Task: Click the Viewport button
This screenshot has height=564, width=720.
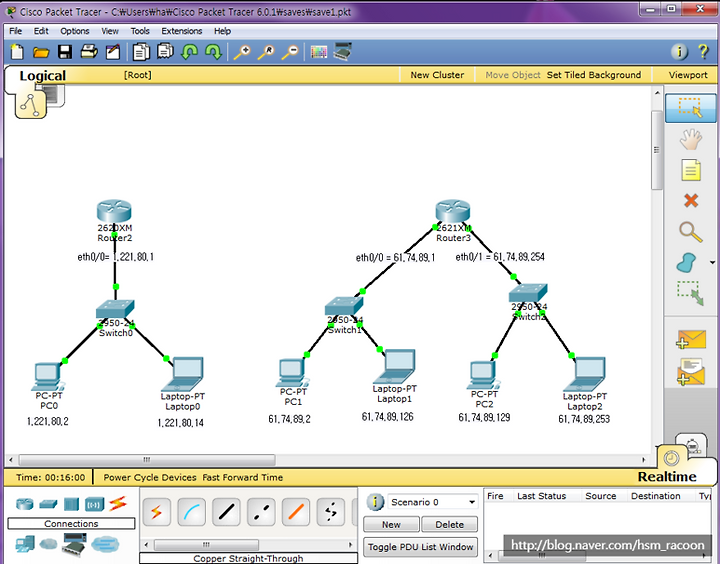Action: pos(688,75)
